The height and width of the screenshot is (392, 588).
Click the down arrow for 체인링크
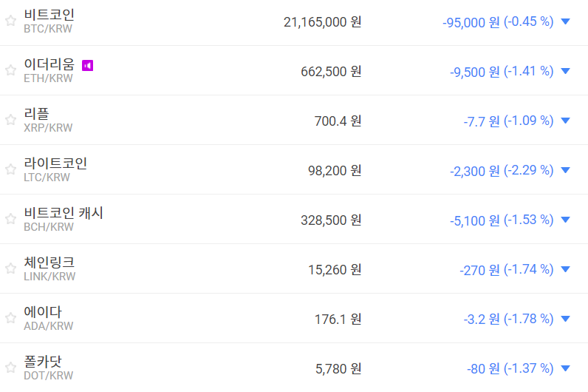(x=566, y=269)
